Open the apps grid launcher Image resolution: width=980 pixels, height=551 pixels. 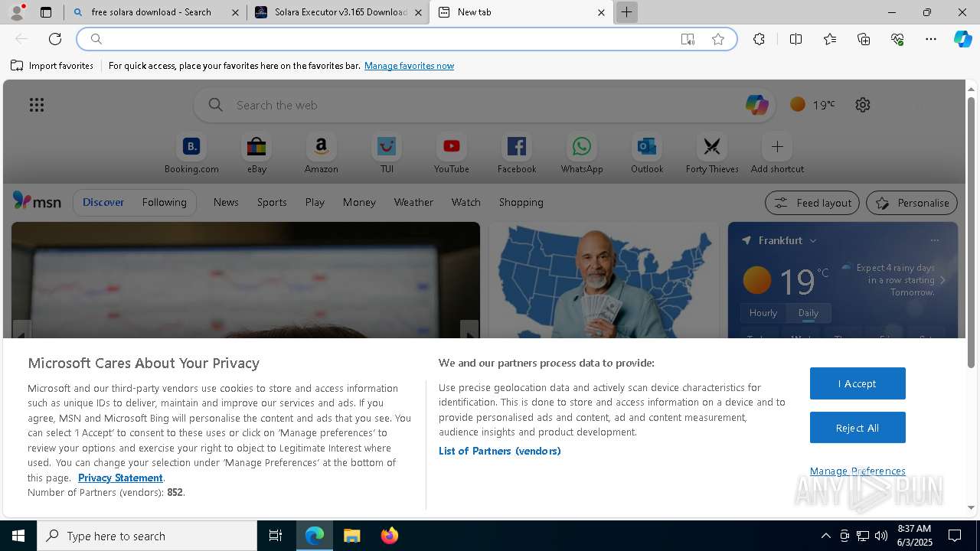click(x=37, y=105)
